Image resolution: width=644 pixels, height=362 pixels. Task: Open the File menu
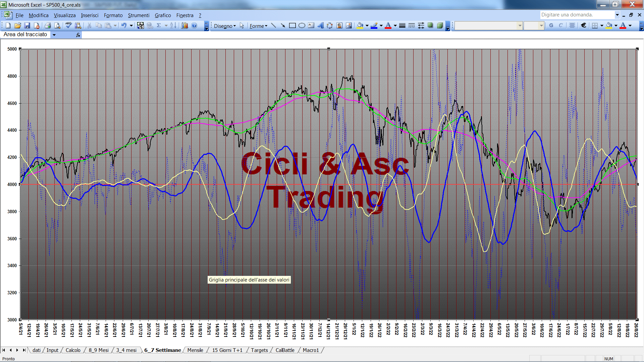click(19, 15)
